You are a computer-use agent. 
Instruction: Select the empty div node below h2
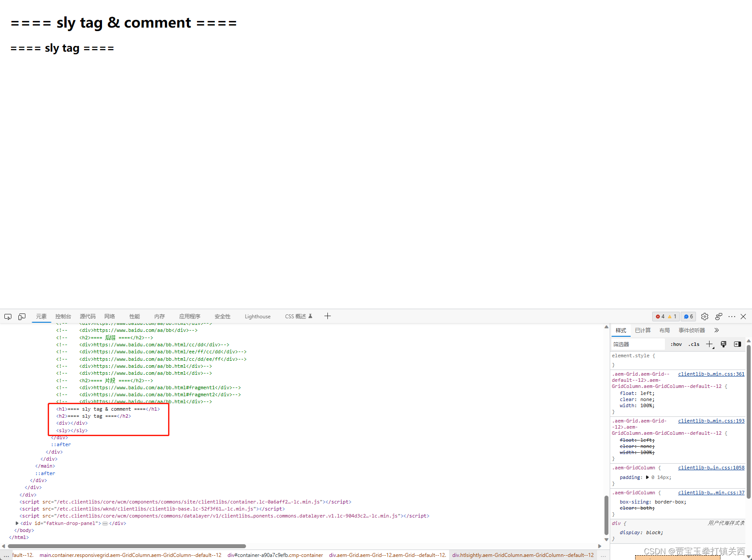pyautogui.click(x=72, y=423)
